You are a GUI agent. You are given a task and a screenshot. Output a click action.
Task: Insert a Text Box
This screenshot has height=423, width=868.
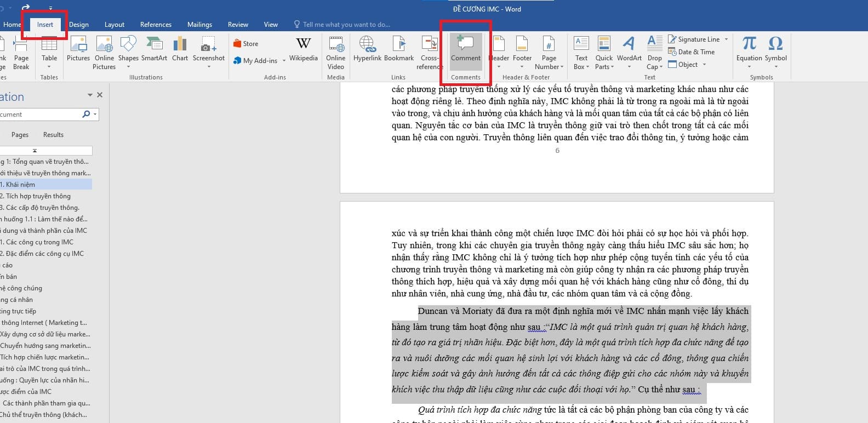[x=581, y=53]
